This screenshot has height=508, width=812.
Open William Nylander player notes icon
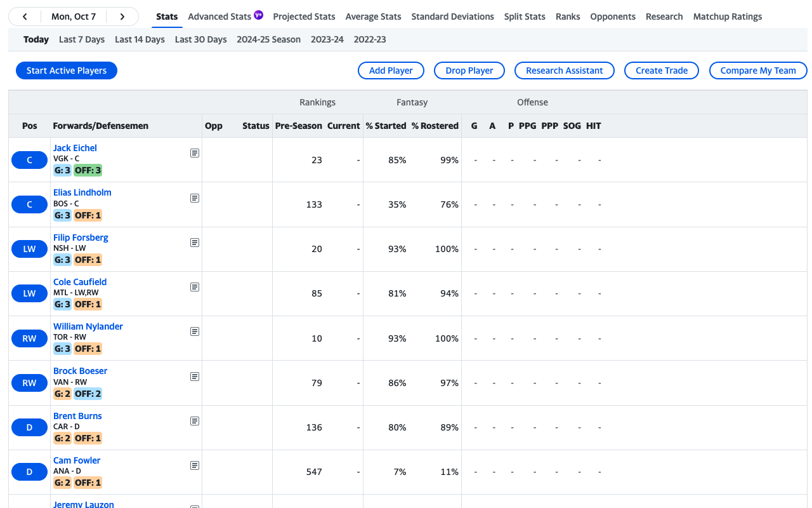tap(195, 331)
